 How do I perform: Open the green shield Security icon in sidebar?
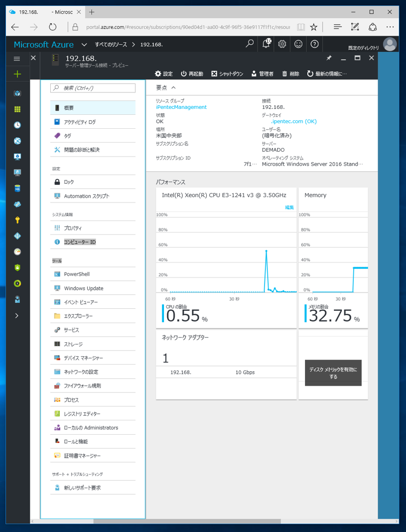(17, 268)
